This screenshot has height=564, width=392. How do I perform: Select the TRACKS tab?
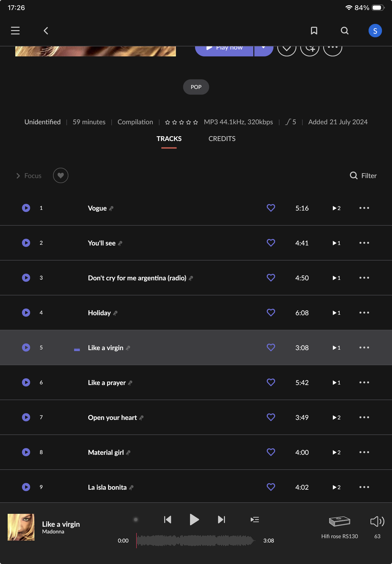(169, 139)
